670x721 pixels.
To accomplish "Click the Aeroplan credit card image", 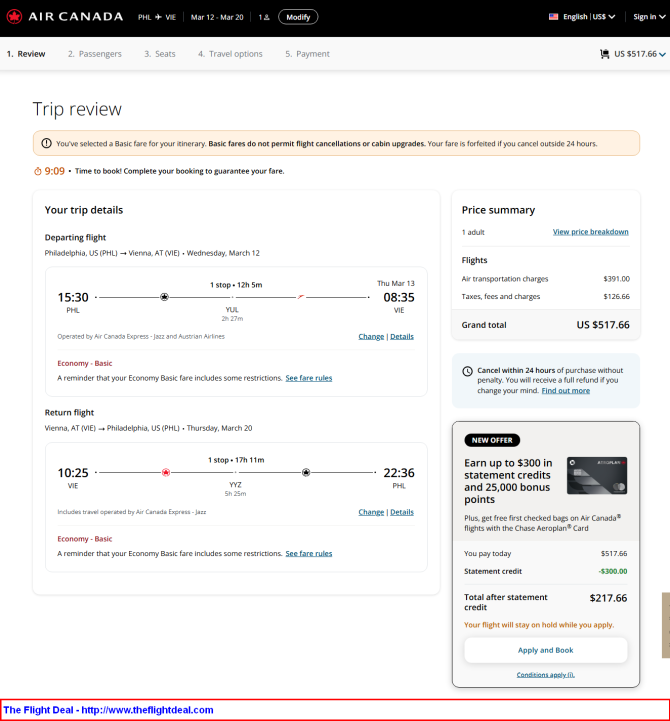I will click(x=597, y=475).
